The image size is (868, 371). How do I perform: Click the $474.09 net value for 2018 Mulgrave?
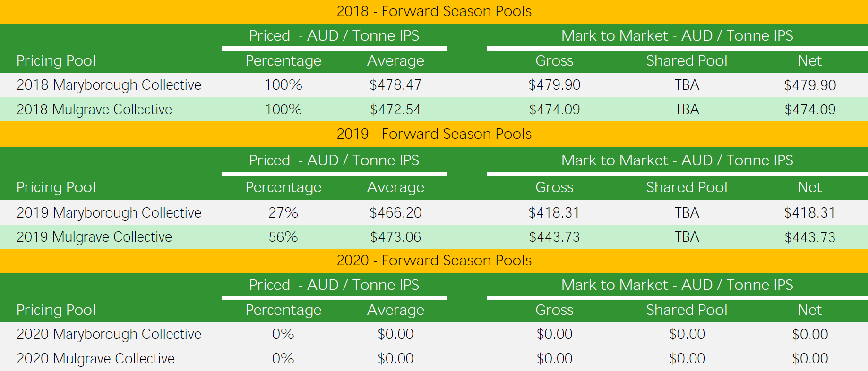point(810,110)
